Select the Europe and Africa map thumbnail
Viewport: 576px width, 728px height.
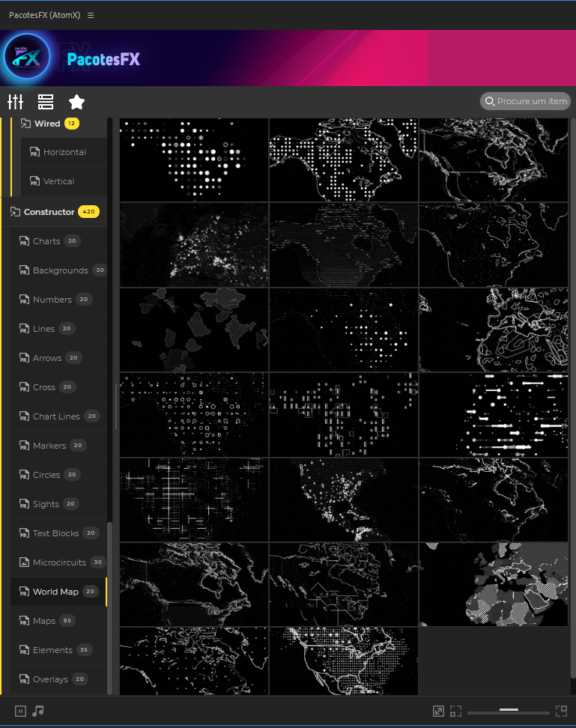pyautogui.click(x=494, y=585)
